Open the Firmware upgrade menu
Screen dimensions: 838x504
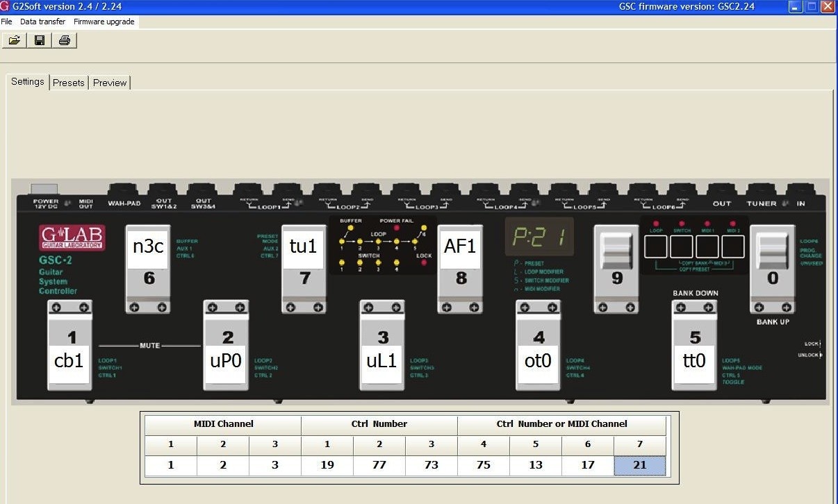105,22
